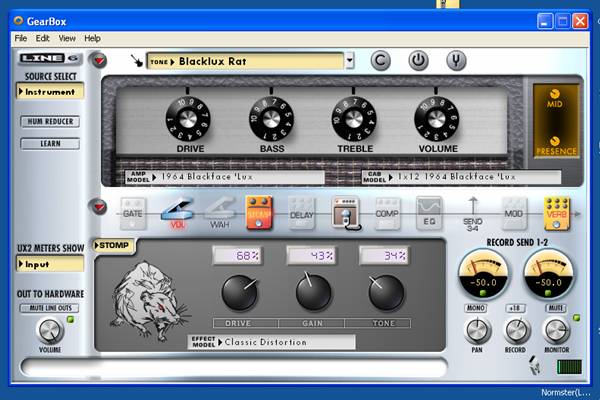Click the Monitor level knob
The image size is (600, 400).
[x=557, y=331]
